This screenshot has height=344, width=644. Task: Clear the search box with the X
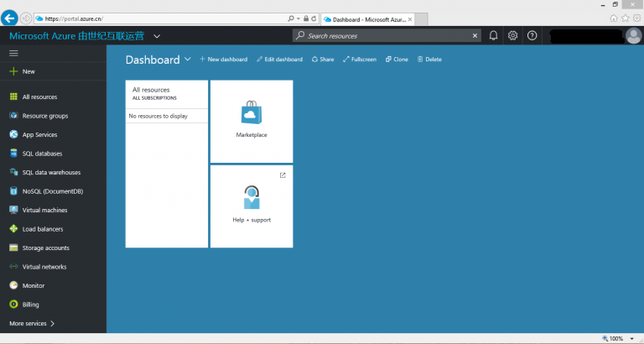tap(475, 36)
